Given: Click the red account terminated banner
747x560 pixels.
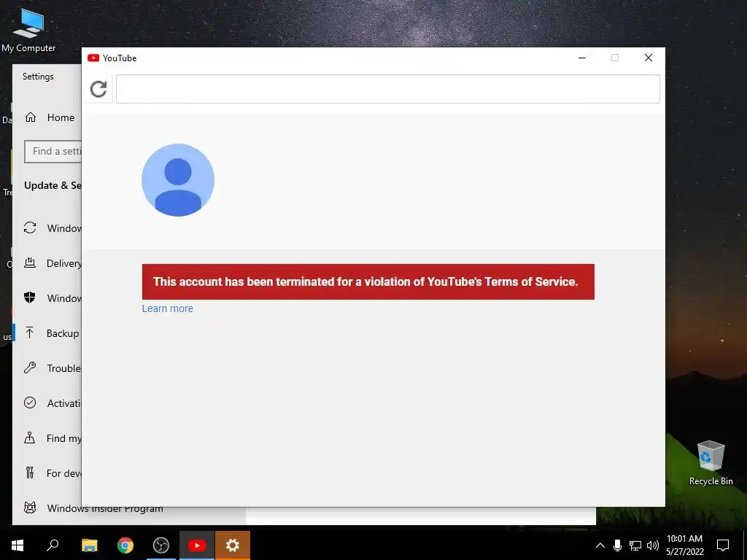Looking at the screenshot, I should (x=368, y=282).
